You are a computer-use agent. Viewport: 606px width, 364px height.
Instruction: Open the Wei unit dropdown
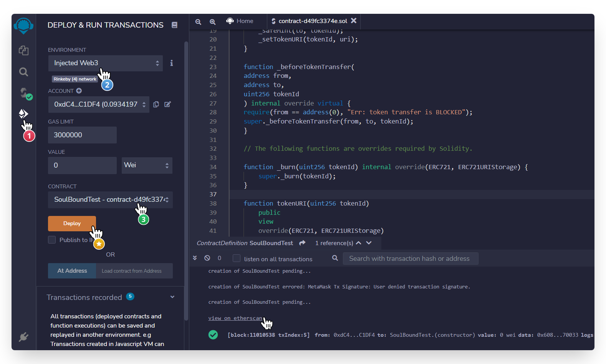pos(147,165)
